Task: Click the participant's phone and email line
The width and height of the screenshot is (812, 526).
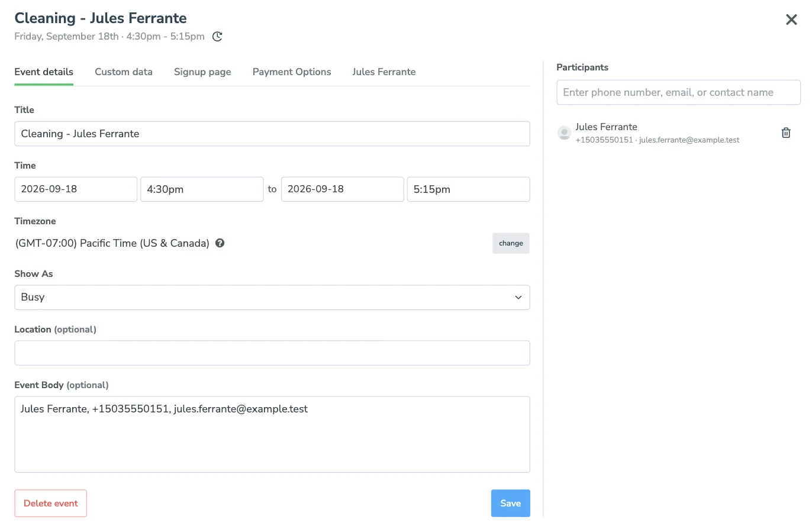Action: pyautogui.click(x=658, y=140)
